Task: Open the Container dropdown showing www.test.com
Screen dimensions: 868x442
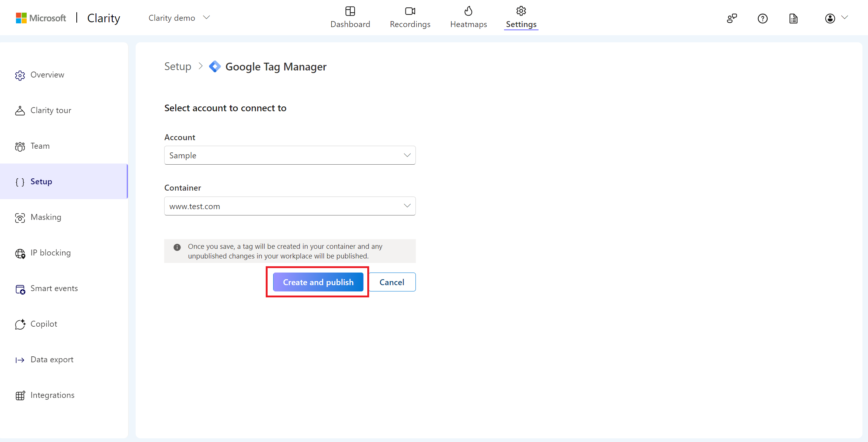Action: (290, 206)
